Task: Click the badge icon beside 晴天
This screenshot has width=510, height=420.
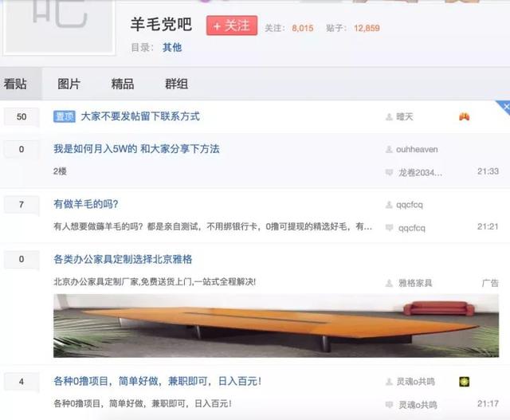Action: pos(464,116)
